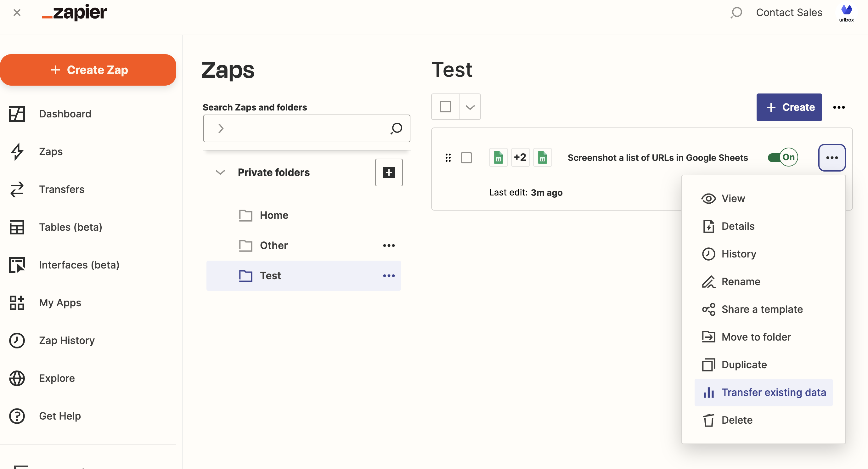868x469 pixels.
Task: Choose Duplicate in the menu
Action: pos(763,364)
